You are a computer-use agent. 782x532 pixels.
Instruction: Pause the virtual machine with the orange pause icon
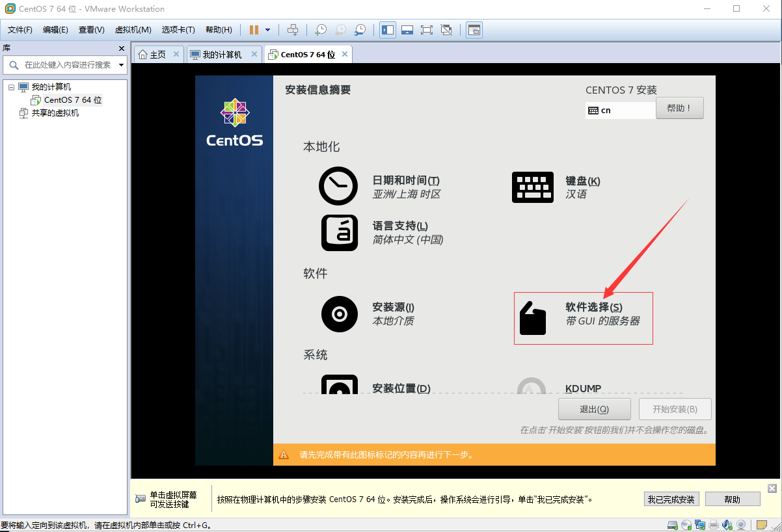pyautogui.click(x=254, y=30)
